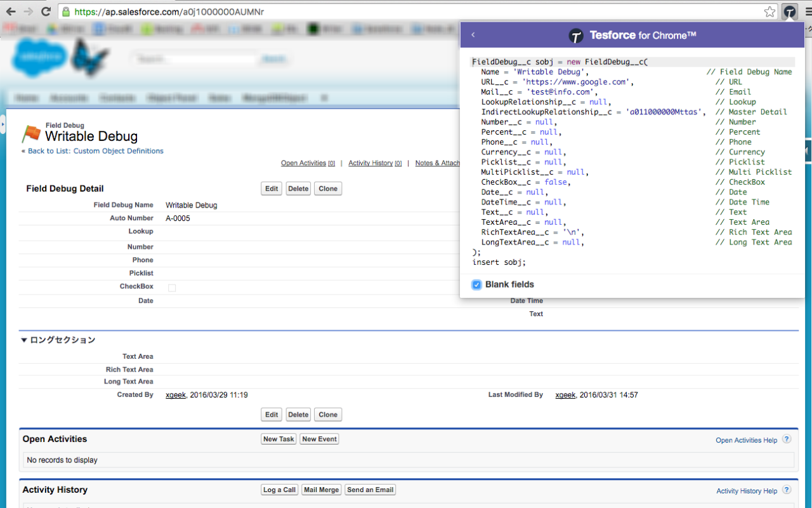The width and height of the screenshot is (812, 508).
Task: Collapse the ロングセクション section triangle
Action: [x=24, y=340]
